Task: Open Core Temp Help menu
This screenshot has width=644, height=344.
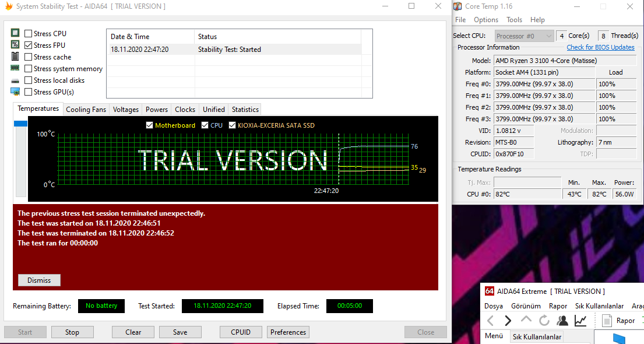Action: (537, 20)
